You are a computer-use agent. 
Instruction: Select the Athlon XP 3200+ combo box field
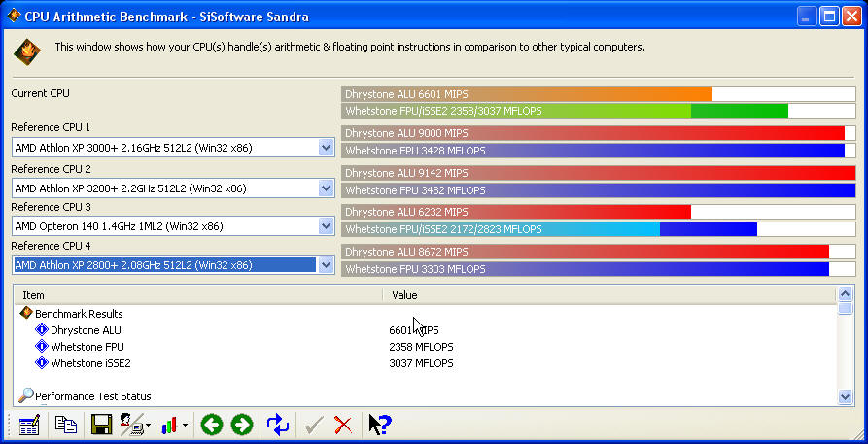(173, 188)
